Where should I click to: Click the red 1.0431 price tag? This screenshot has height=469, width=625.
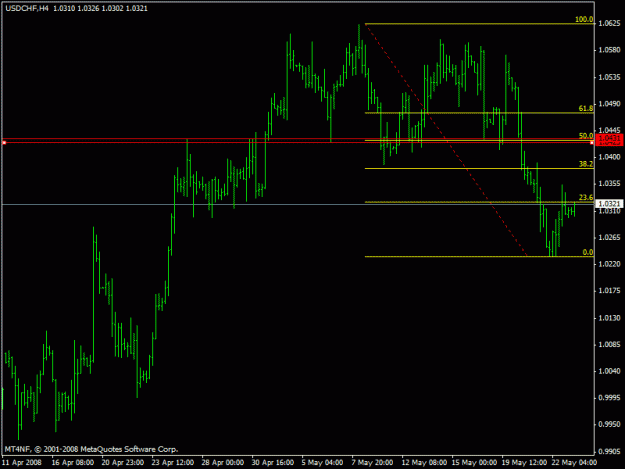(x=609, y=139)
